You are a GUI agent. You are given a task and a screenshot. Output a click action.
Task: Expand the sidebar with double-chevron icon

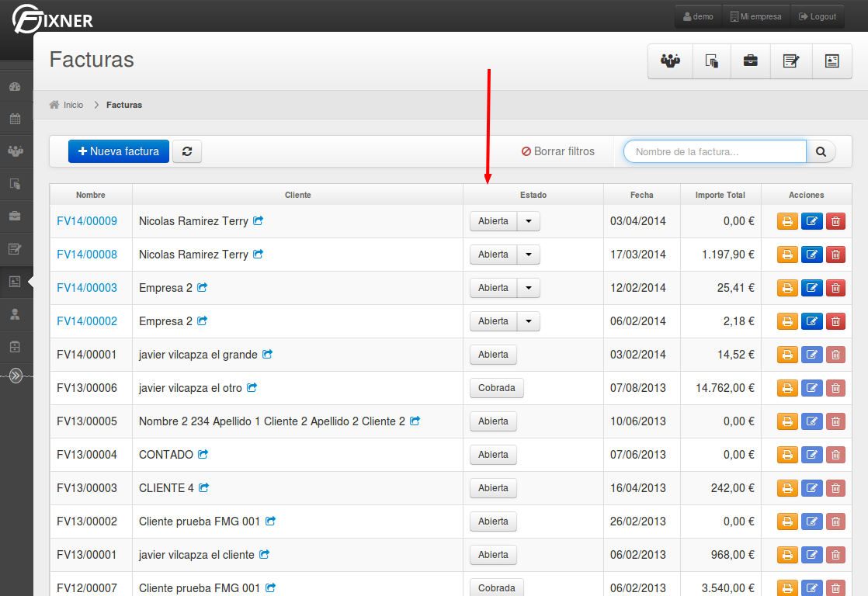(16, 376)
